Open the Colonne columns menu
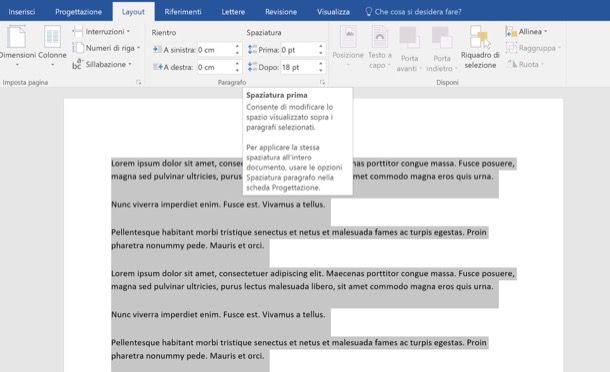 point(53,46)
